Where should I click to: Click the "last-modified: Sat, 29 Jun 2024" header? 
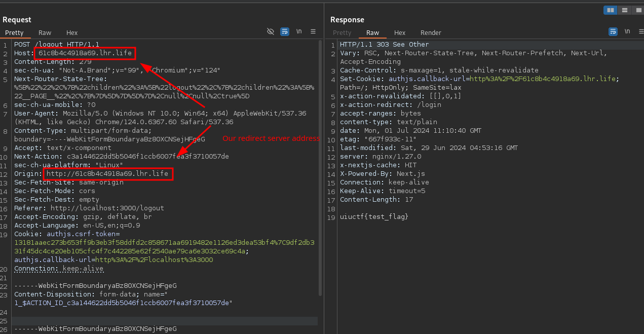(x=429, y=147)
